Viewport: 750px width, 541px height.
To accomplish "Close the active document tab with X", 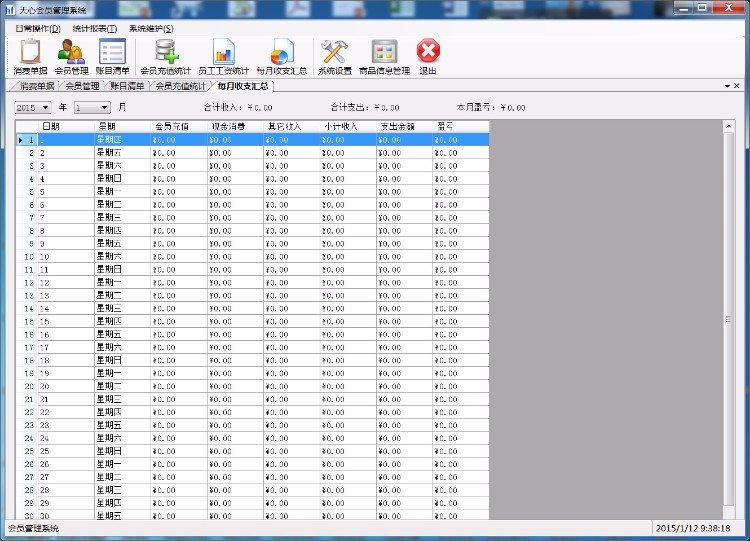I will point(737,86).
